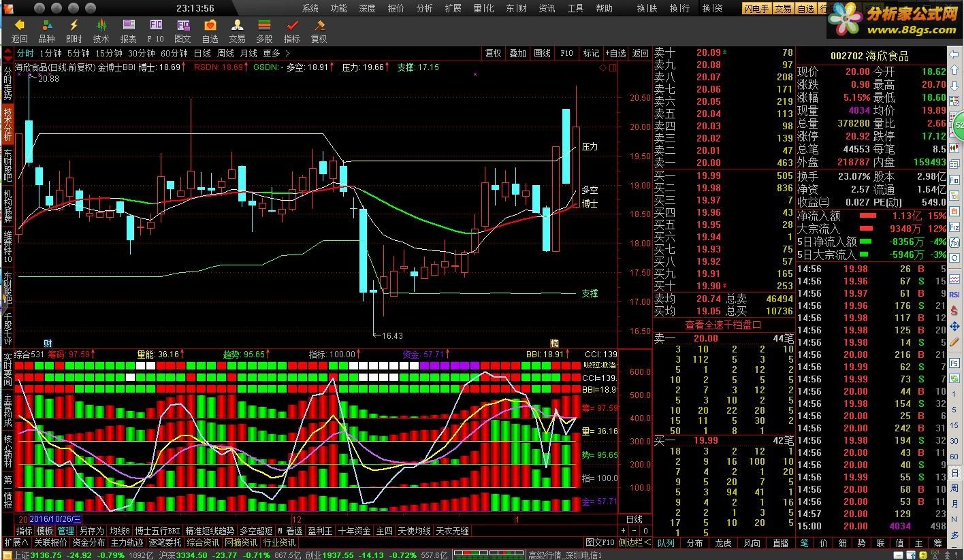964x560 pixels.
Task: Open the 工具 menu
Action: (575, 8)
